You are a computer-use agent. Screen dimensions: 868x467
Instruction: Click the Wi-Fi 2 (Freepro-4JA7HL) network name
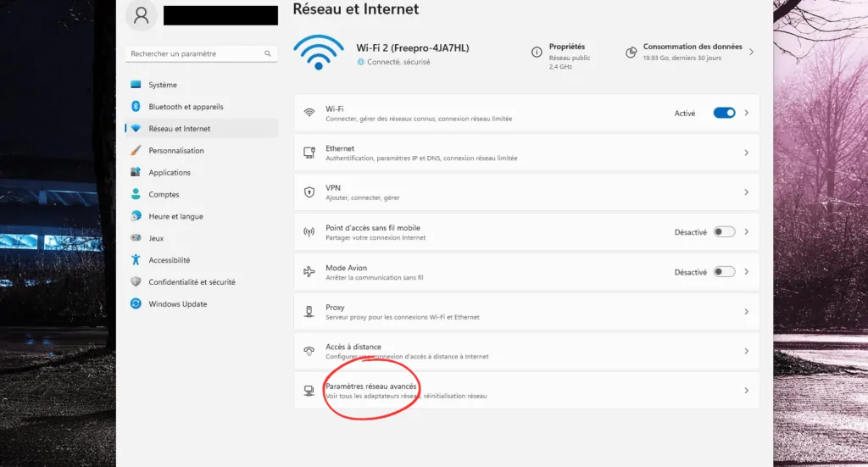click(x=413, y=48)
